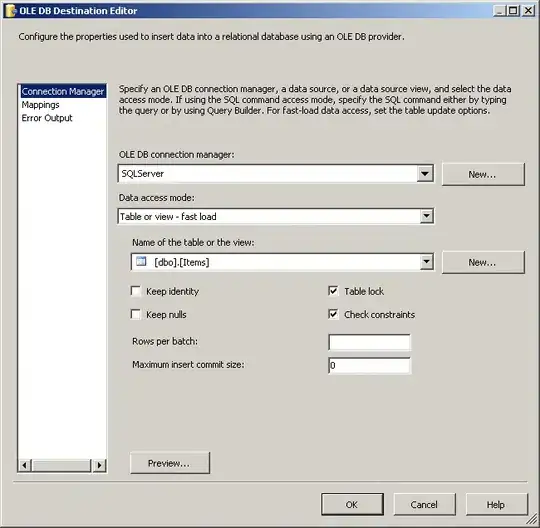The height and width of the screenshot is (528, 540).
Task: Click the Preview... button
Action: pos(170,463)
